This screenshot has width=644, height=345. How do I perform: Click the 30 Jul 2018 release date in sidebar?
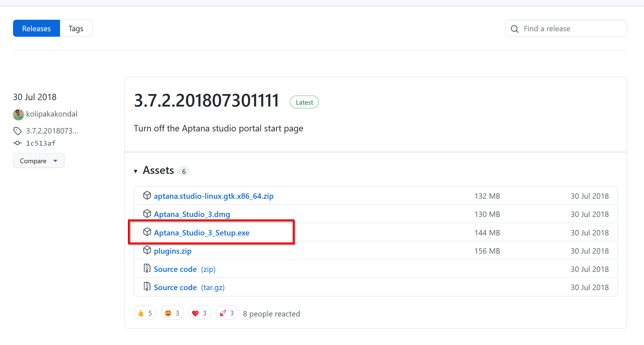click(x=35, y=97)
